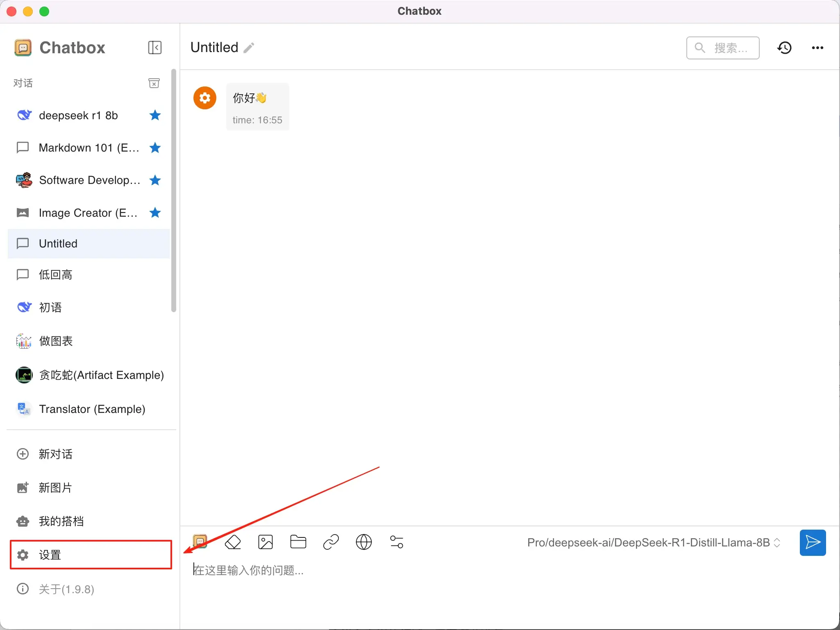Viewport: 840px width, 630px height.
Task: Open the 贪吃蛇 Artifact Example conversation
Action: coord(89,375)
